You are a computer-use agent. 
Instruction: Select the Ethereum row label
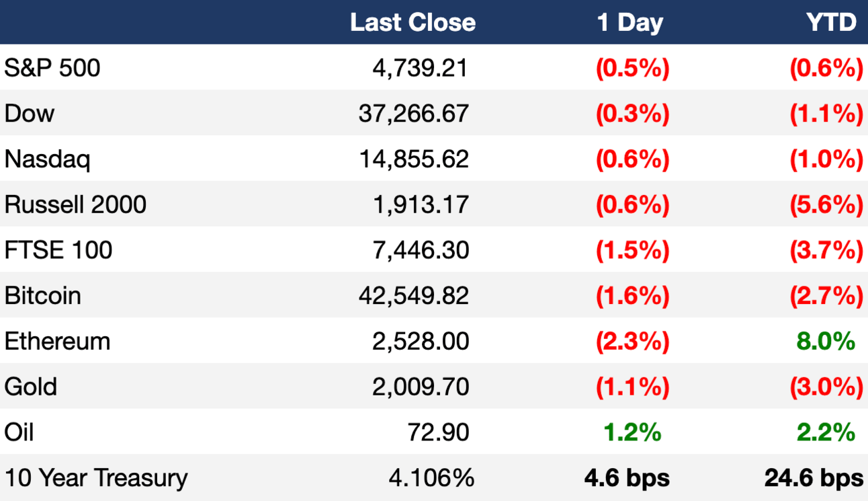pyautogui.click(x=57, y=342)
